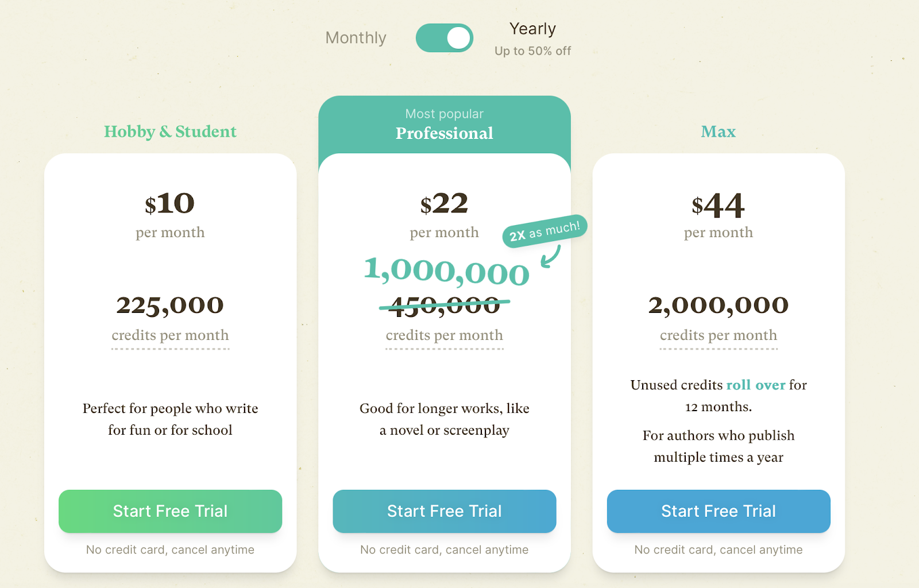Start Free Trial for Hobby & Student
Viewport: 919px width, 588px height.
click(x=170, y=511)
